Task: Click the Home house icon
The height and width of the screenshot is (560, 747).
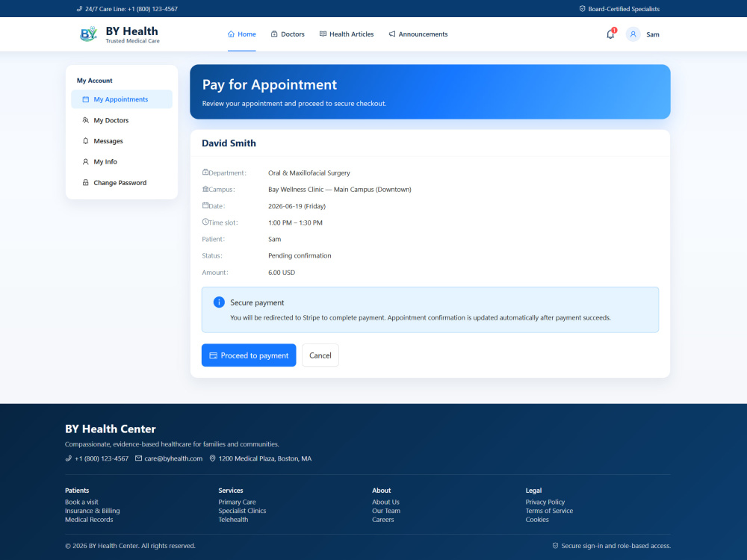Action: pyautogui.click(x=231, y=34)
